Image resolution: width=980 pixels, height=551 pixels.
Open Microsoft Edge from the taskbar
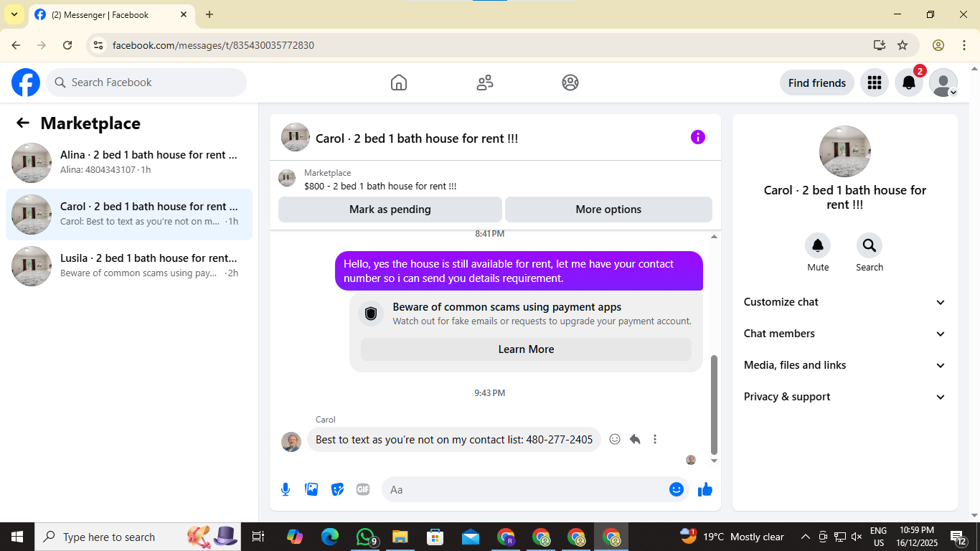pyautogui.click(x=330, y=537)
